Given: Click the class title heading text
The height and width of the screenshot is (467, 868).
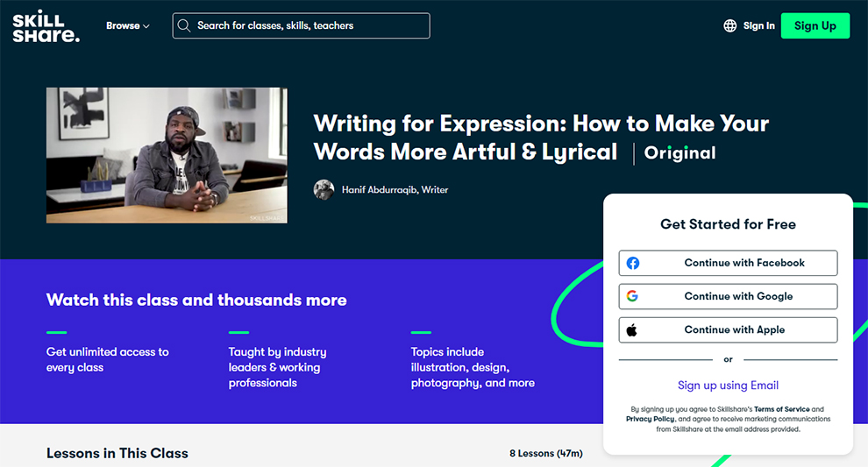Looking at the screenshot, I should click(x=541, y=138).
